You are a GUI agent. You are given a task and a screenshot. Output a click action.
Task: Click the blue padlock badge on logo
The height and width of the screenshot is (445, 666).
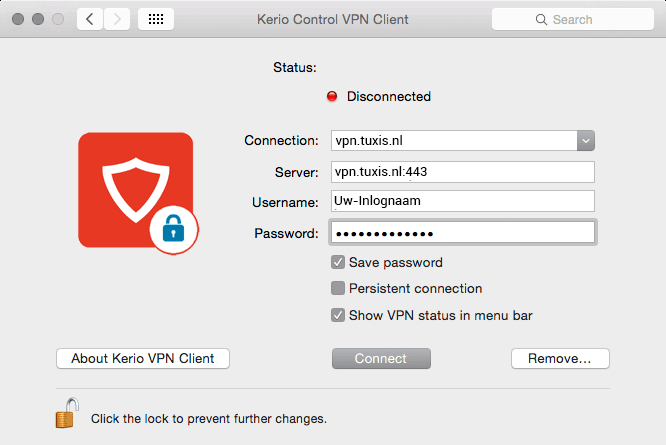(174, 232)
